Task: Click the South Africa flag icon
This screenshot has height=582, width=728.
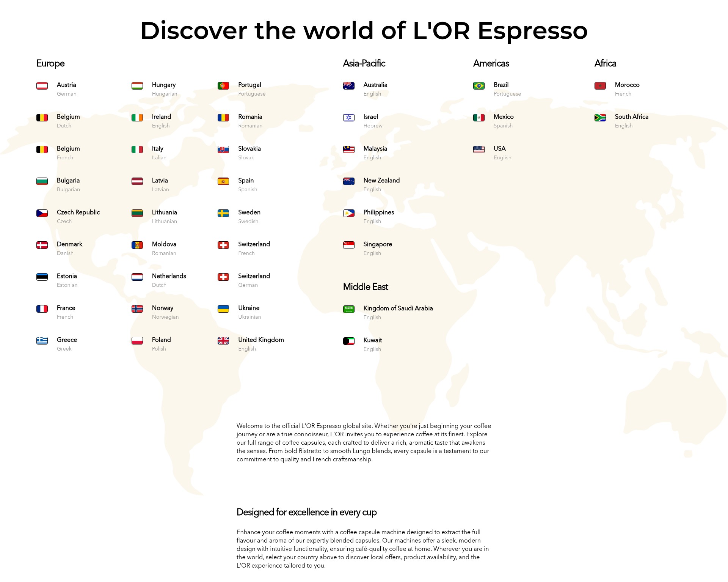Action: pyautogui.click(x=600, y=118)
